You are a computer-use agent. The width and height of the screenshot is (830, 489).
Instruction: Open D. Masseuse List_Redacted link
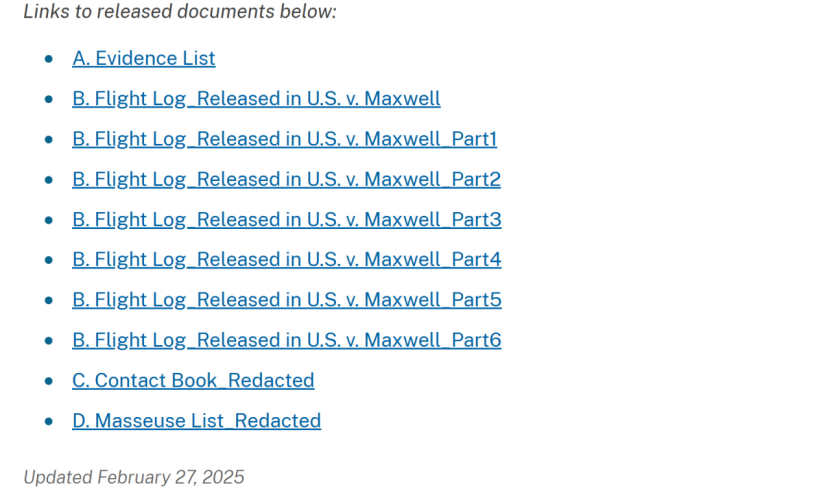coord(196,421)
